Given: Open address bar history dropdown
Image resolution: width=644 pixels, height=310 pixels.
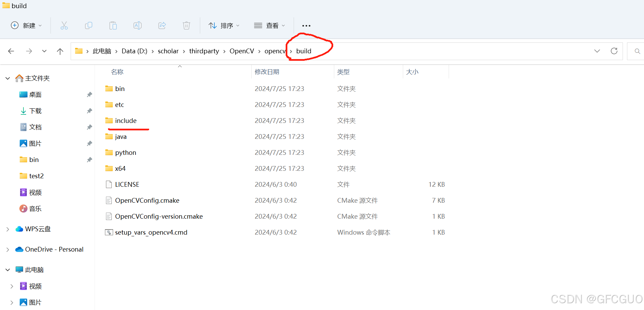Looking at the screenshot, I should tap(597, 51).
